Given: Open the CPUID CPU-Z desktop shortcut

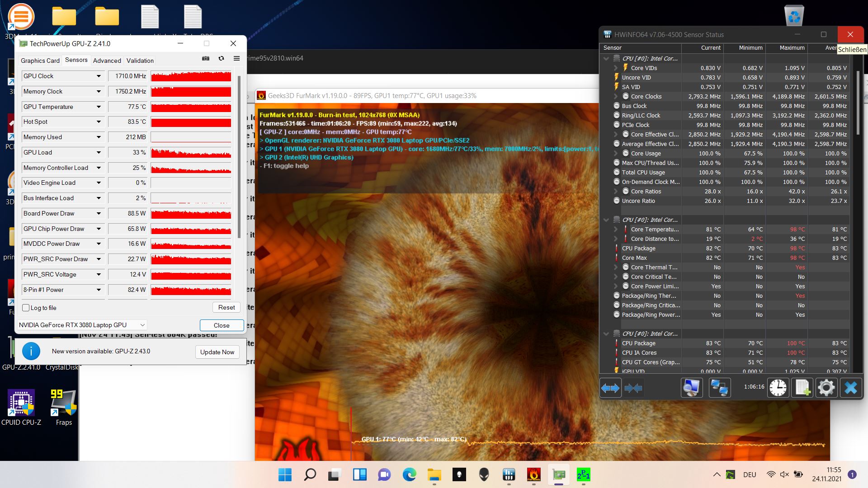Looking at the screenshot, I should tap(21, 408).
